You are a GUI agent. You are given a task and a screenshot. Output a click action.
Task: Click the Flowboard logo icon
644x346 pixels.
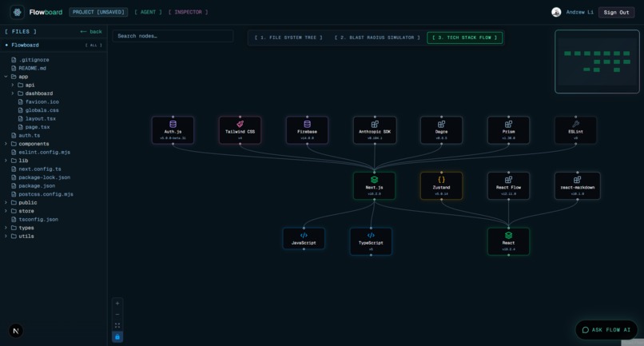point(18,12)
